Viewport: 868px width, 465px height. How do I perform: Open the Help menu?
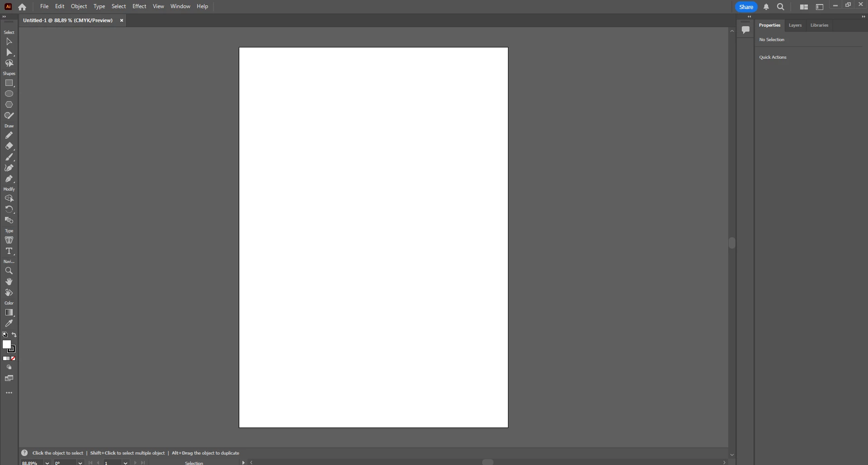tap(202, 6)
